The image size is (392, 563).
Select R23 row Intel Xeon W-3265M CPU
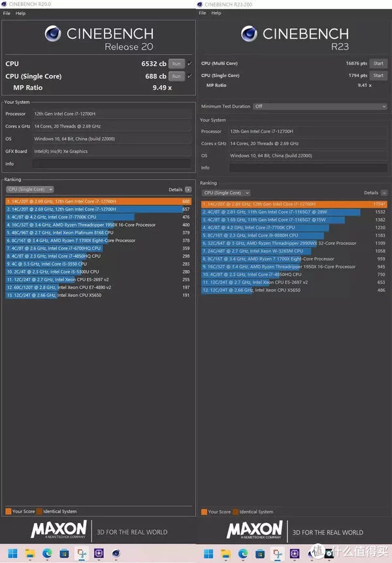pos(294,251)
